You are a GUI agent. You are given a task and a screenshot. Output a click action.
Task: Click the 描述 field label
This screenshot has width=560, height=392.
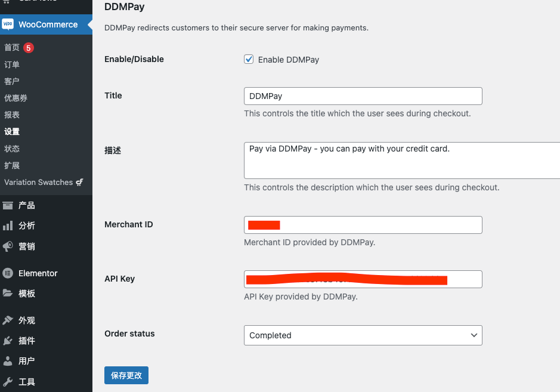click(x=113, y=150)
